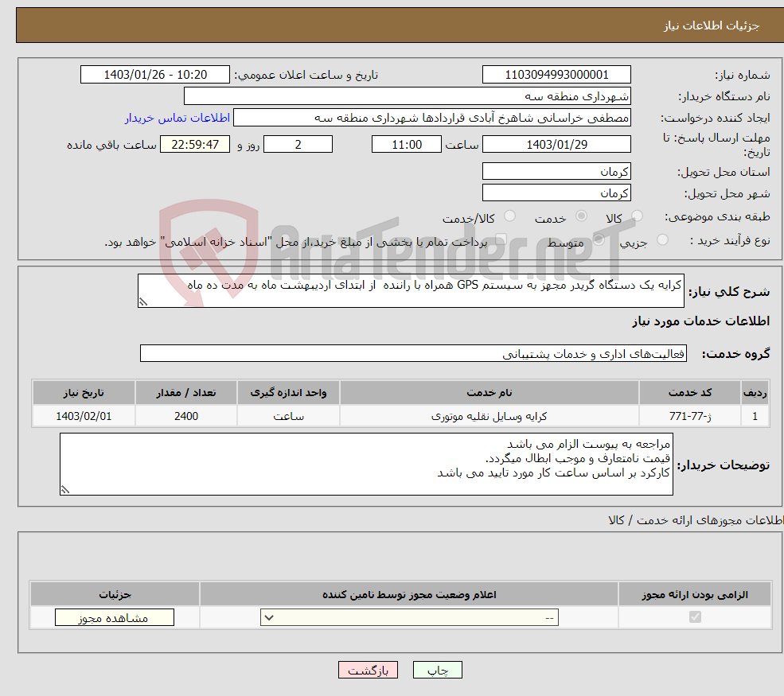The height and width of the screenshot is (696, 784).
Task: Click the چاپ print button
Action: (x=438, y=670)
